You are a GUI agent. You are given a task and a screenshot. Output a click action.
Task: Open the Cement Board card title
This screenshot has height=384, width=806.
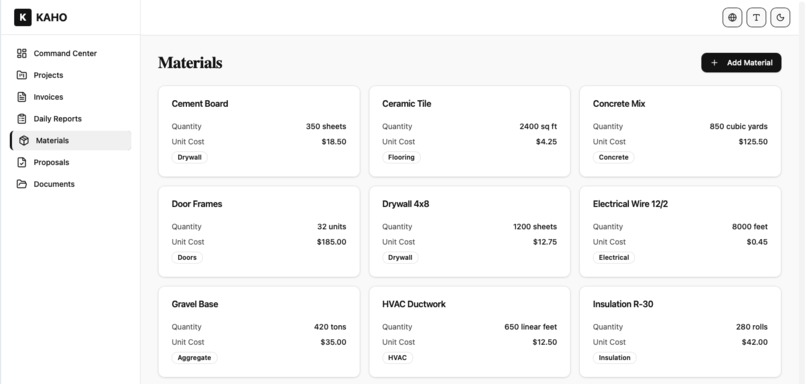pyautogui.click(x=200, y=104)
